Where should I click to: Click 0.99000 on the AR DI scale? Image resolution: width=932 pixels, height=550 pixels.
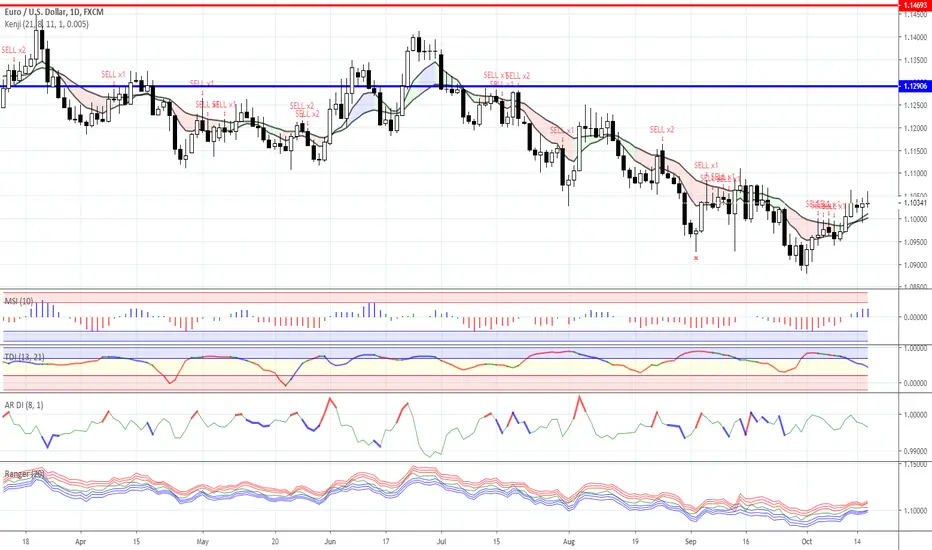(x=915, y=451)
